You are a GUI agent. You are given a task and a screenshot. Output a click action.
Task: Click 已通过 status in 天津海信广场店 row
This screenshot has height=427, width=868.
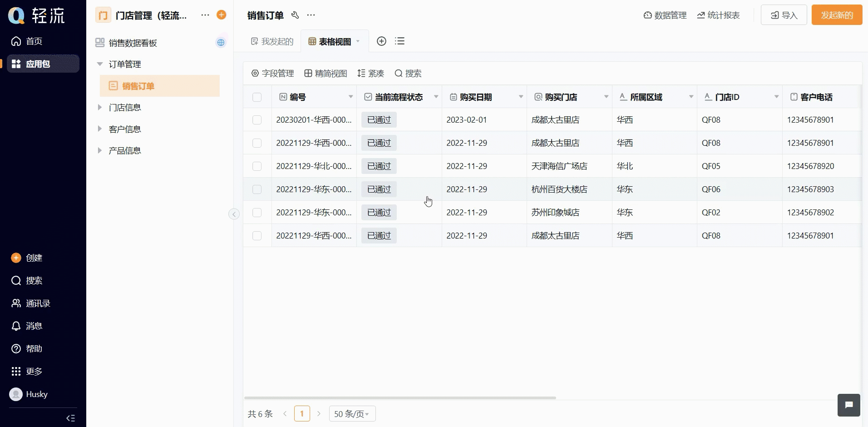(x=379, y=166)
